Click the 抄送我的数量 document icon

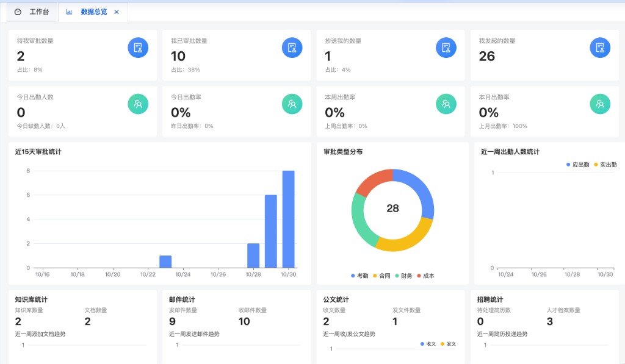(x=446, y=48)
